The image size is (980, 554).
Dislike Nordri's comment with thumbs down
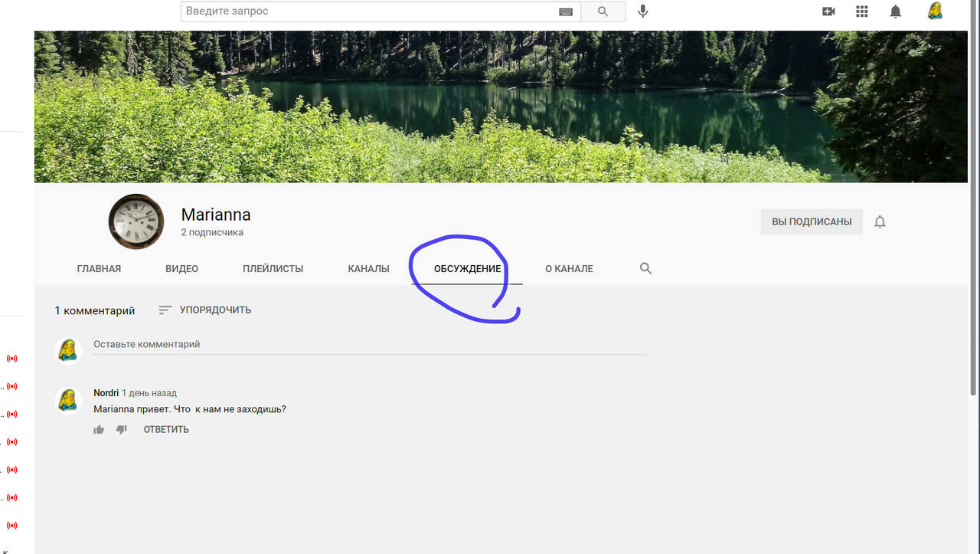tap(121, 430)
